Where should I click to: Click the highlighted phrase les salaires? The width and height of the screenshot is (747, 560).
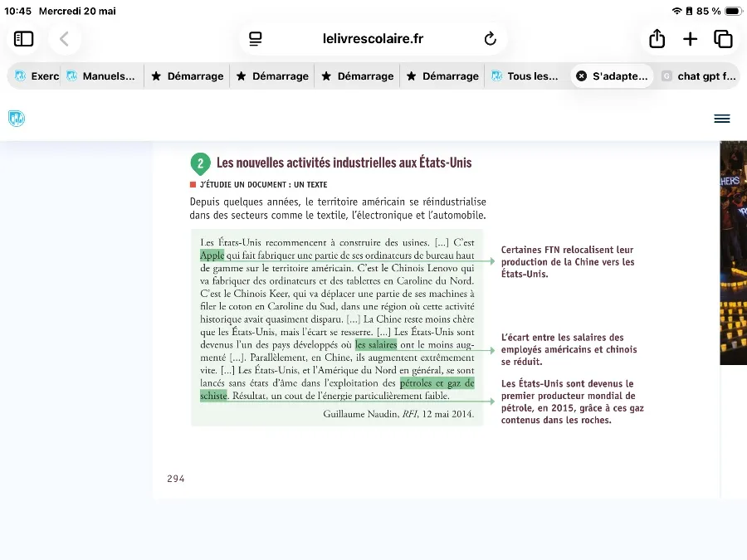(x=376, y=345)
